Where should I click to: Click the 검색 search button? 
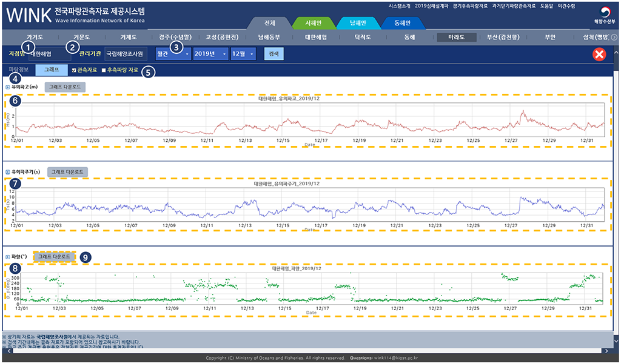pos(274,54)
